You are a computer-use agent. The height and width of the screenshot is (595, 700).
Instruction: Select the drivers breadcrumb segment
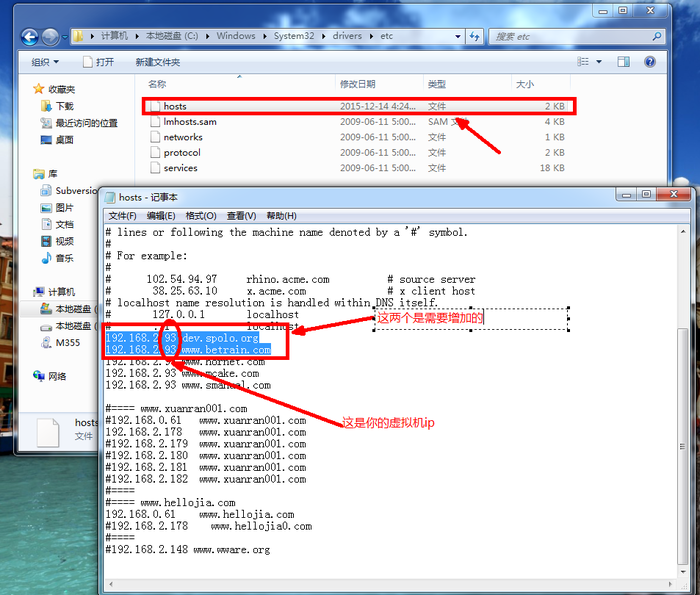(347, 36)
